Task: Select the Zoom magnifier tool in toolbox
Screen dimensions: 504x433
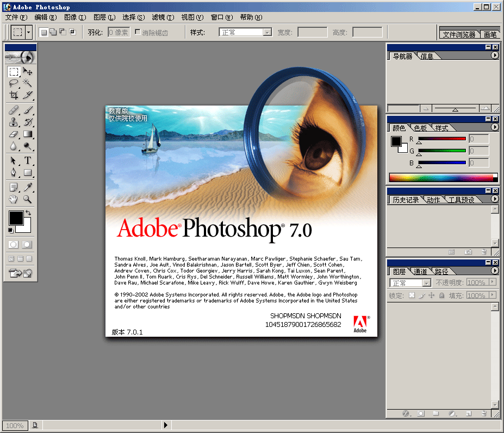Action: point(28,200)
